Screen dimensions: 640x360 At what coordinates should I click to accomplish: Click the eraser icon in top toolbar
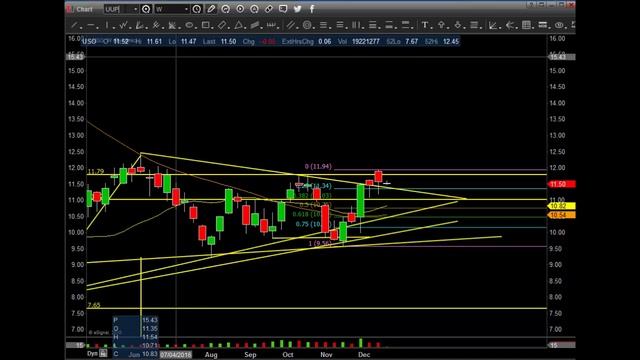[269, 9]
